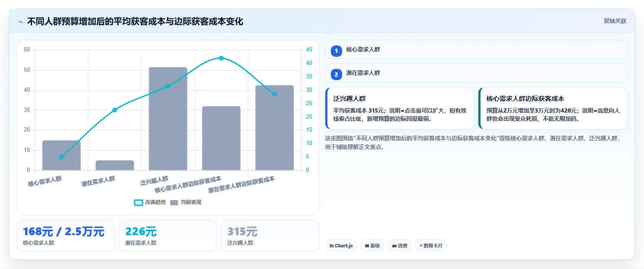644x269 pixels.
Task: Click the trend line point above 核心需求人群 bar
Action: coord(61,157)
